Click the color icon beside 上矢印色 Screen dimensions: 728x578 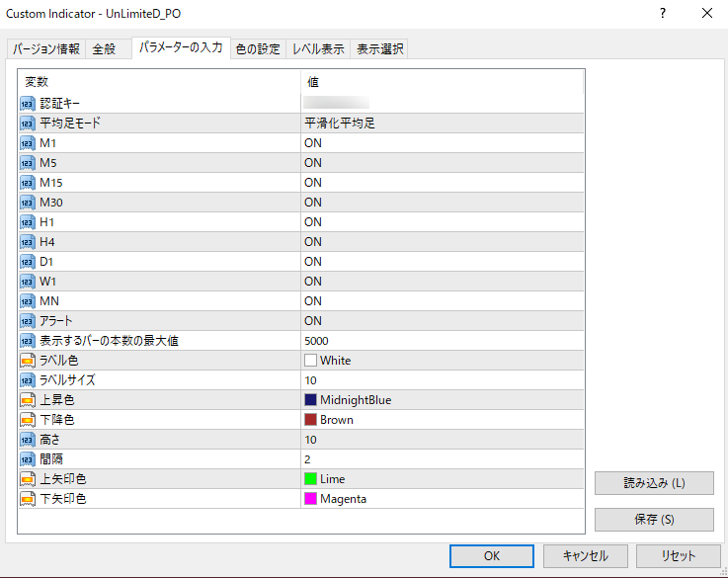pos(28,478)
